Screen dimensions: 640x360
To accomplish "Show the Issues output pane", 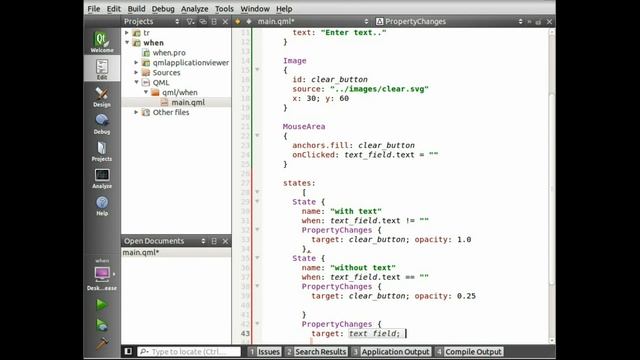I will [264, 351].
